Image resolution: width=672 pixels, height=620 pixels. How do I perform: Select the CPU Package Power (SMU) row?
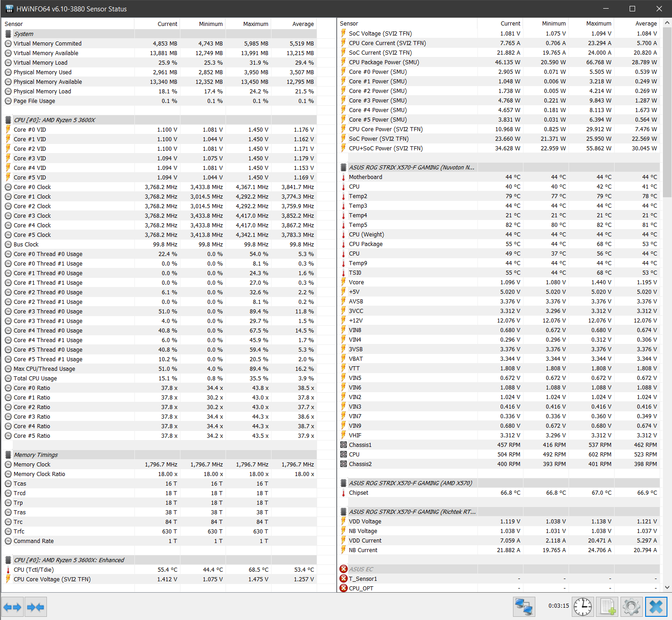pos(499,62)
